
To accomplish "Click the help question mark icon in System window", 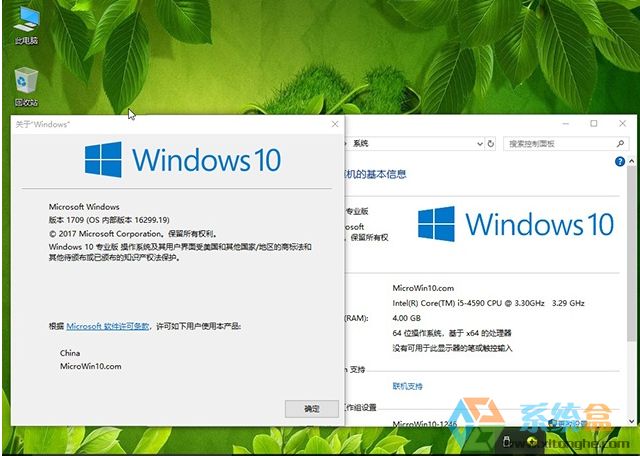I will point(620,162).
